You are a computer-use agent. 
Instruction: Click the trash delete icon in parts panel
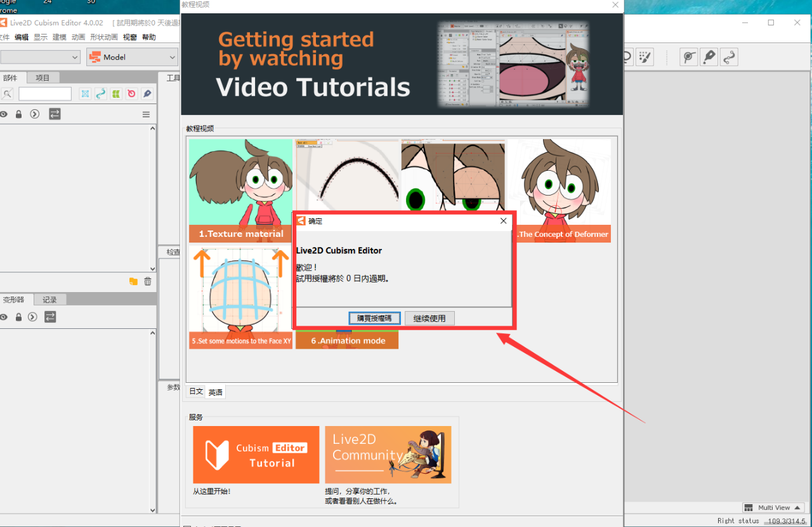(x=148, y=281)
